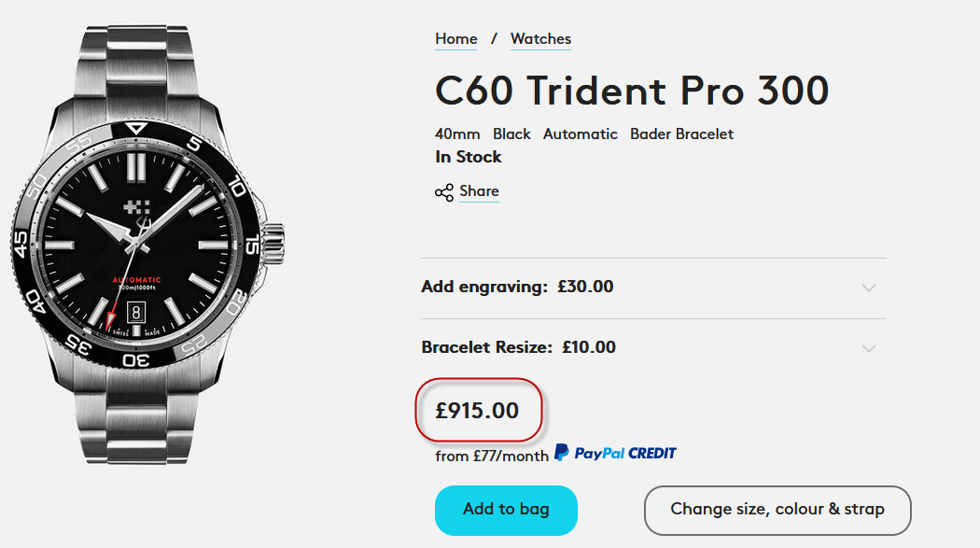Click the In Stock status text
The image size is (980, 548).
point(469,157)
